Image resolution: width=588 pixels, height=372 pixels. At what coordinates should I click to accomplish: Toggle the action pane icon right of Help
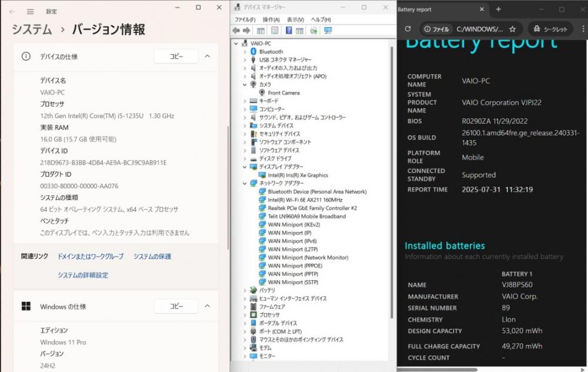point(300,31)
